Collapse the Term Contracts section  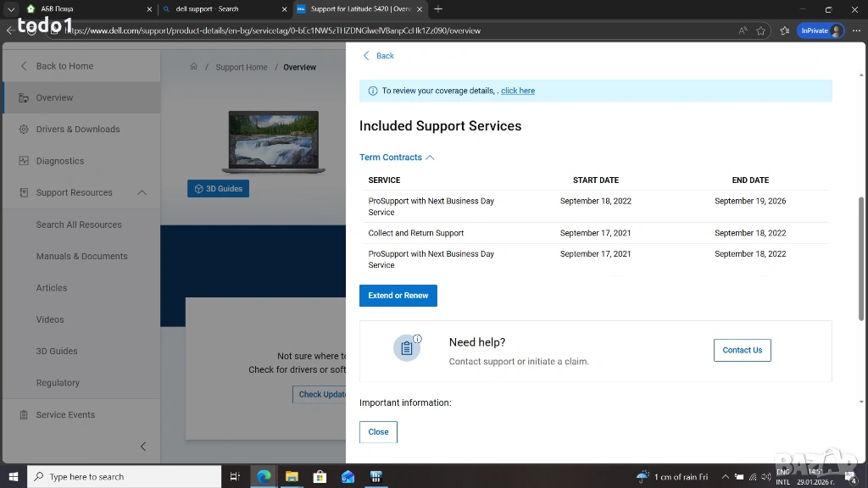pos(397,158)
